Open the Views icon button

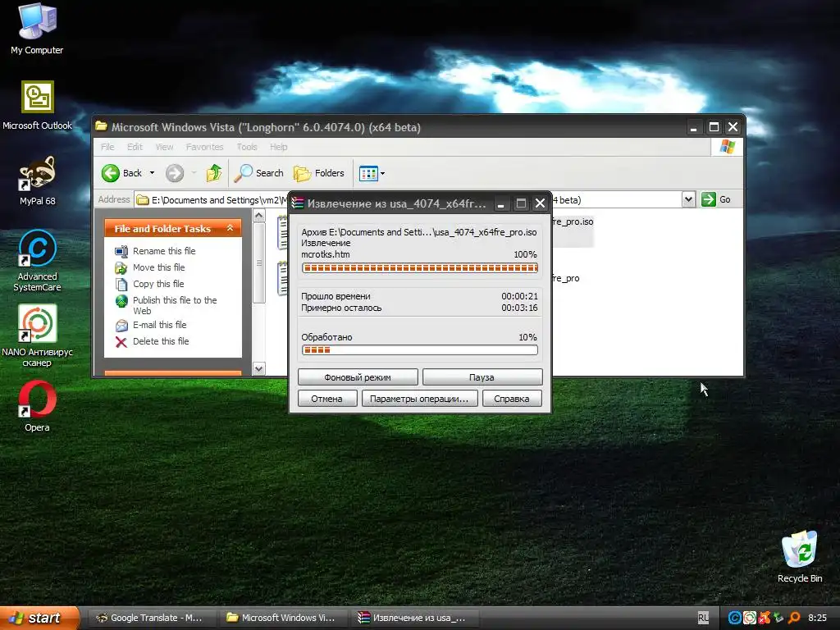[368, 174]
